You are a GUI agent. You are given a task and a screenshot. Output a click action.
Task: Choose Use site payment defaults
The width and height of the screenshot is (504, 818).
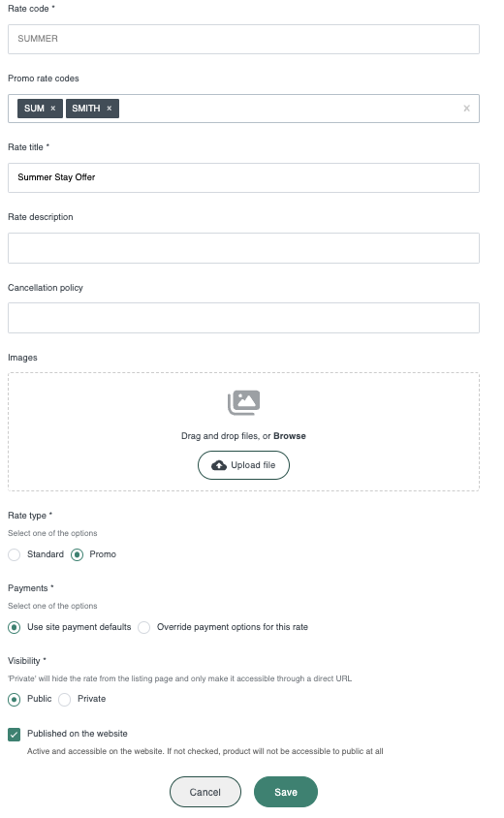[15, 627]
